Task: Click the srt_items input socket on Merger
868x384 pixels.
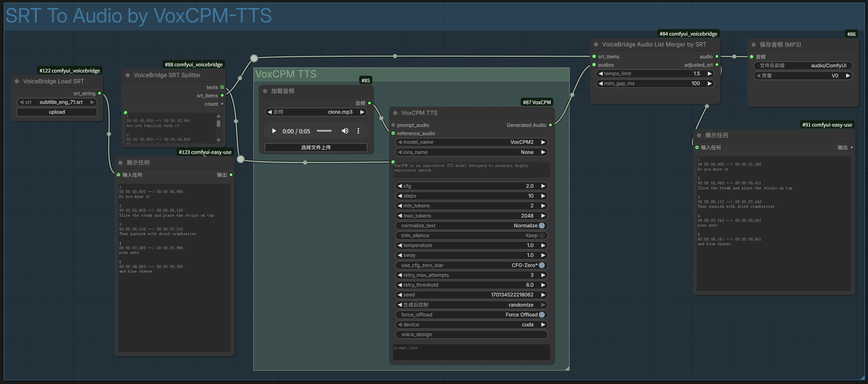Action: 594,56
